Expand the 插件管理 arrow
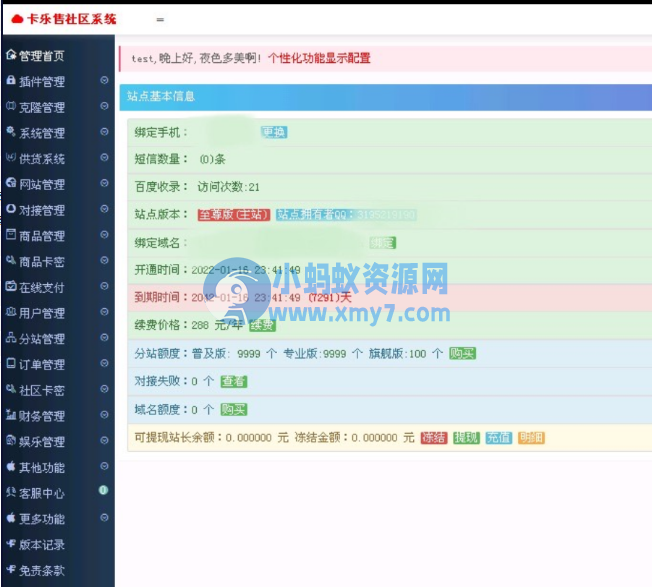The height and width of the screenshot is (587, 652). pos(104,80)
